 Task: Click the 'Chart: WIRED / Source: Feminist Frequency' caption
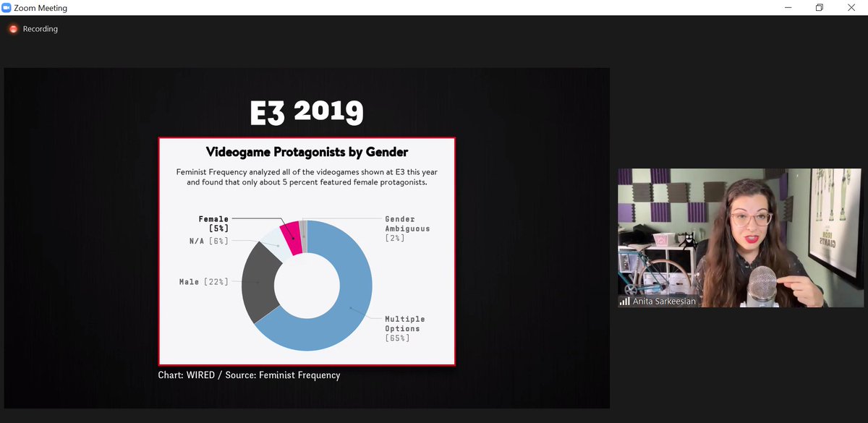(x=249, y=375)
